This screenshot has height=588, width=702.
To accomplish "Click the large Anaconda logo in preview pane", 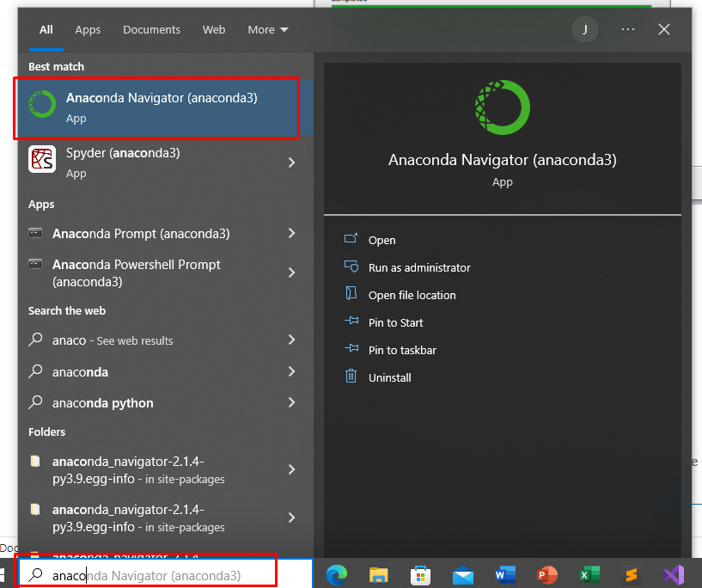I will tap(503, 107).
